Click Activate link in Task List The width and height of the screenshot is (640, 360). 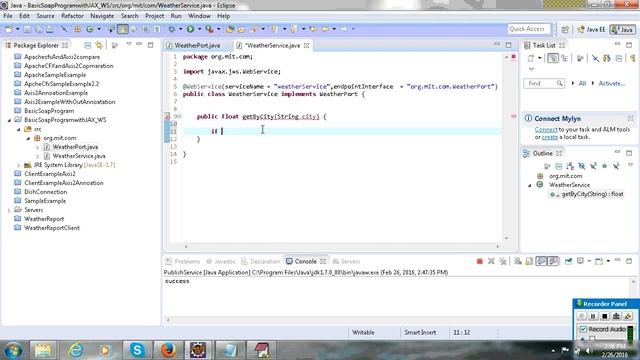611,83
